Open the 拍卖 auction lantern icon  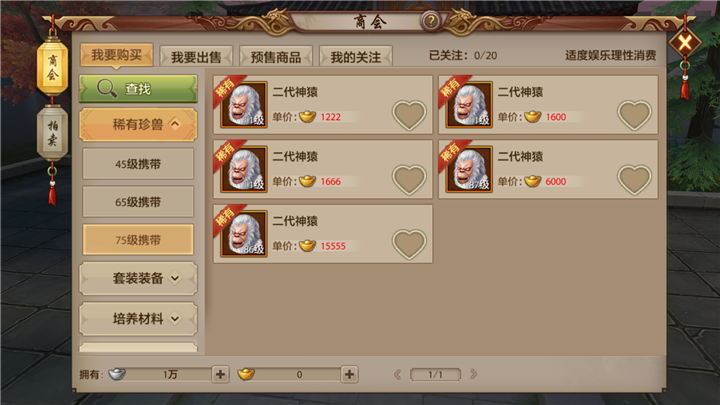[x=52, y=133]
